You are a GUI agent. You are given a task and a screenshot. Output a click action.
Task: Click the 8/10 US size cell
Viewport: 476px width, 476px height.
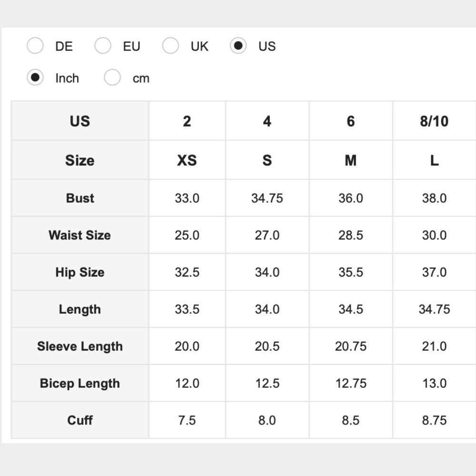pyautogui.click(x=434, y=121)
